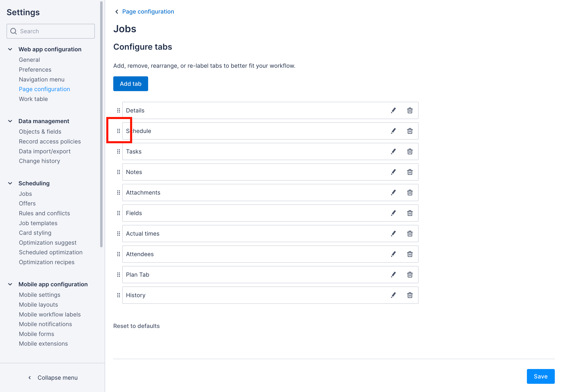The image size is (563, 392).
Task: Switch to Mobile layouts settings
Action: coord(38,304)
